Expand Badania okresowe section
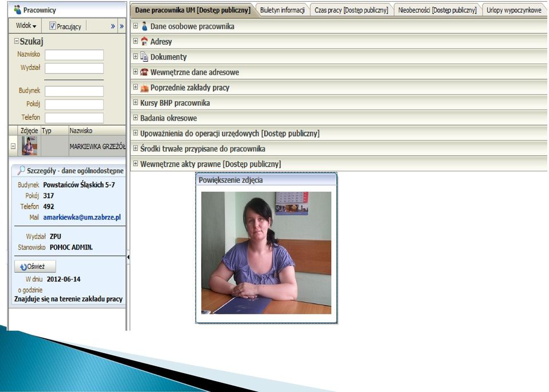The width and height of the screenshot is (549, 392). [136, 118]
